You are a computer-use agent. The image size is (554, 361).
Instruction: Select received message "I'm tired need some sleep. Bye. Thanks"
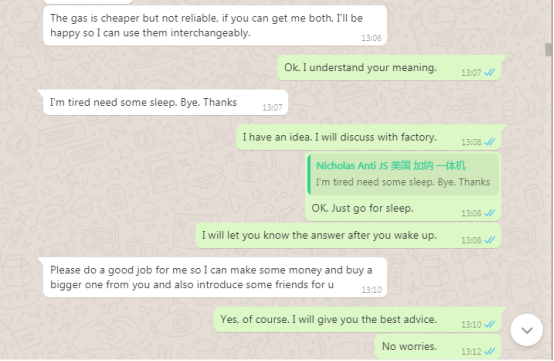165,102
